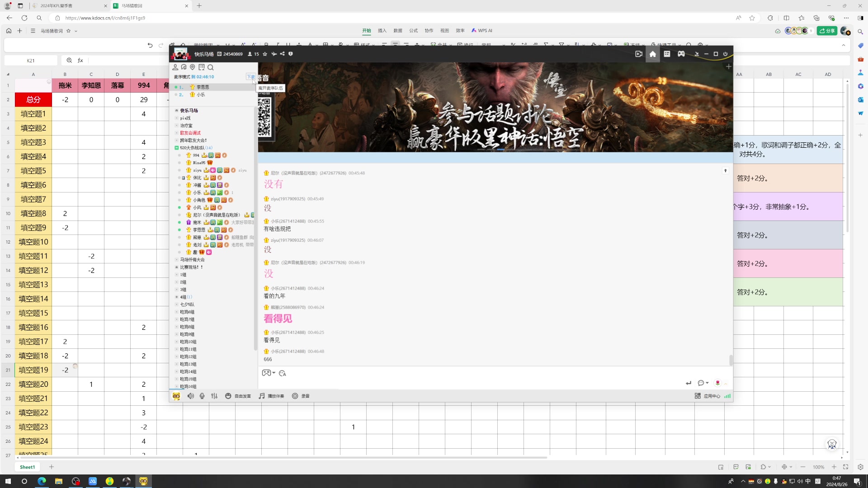868x488 pixels.
Task: Open File Explorer from the taskbar
Action: (x=58, y=481)
